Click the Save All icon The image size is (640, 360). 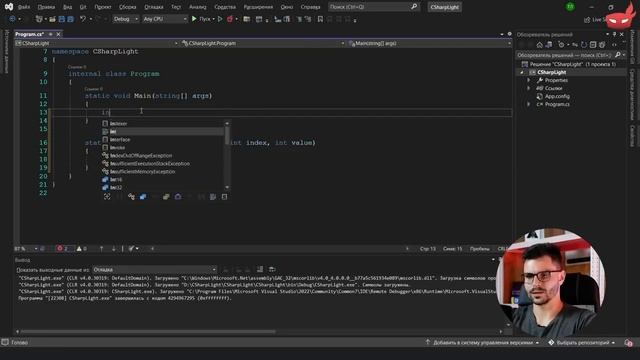[x=71, y=19]
